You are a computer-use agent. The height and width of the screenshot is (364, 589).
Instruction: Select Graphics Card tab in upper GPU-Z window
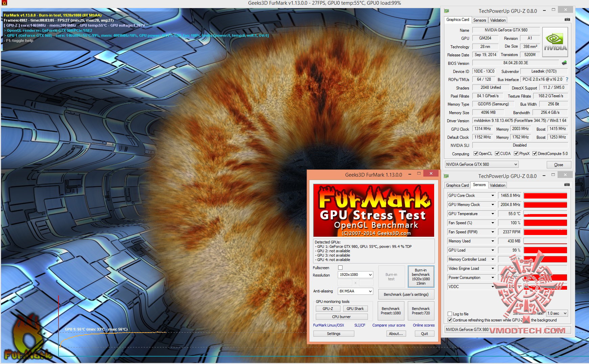(457, 20)
